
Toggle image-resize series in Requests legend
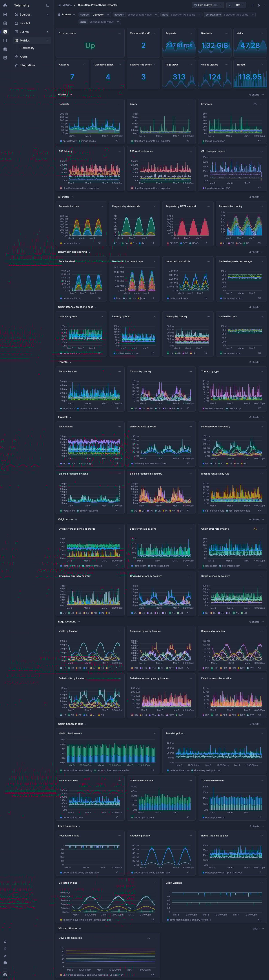point(87,141)
